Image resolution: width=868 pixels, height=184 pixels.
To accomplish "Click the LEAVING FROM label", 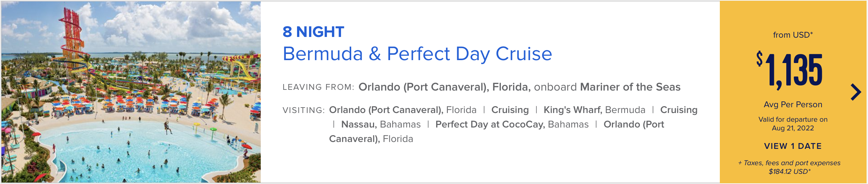I will click(x=318, y=87).
